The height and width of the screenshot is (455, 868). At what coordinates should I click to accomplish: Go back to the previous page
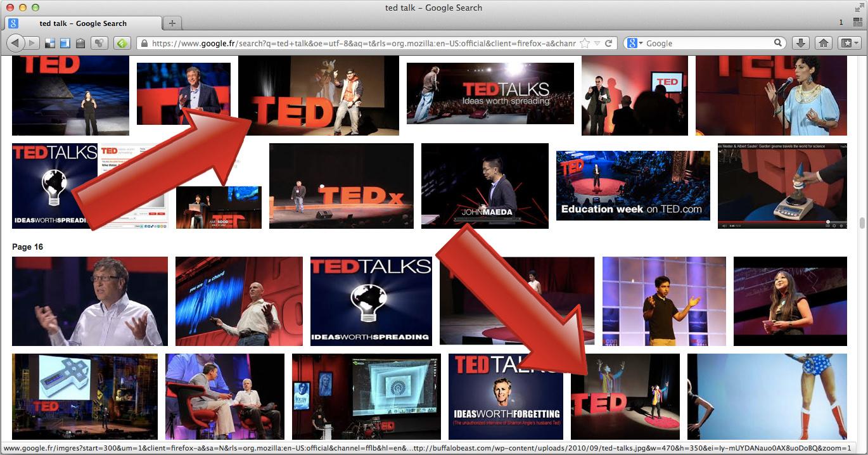pyautogui.click(x=15, y=43)
